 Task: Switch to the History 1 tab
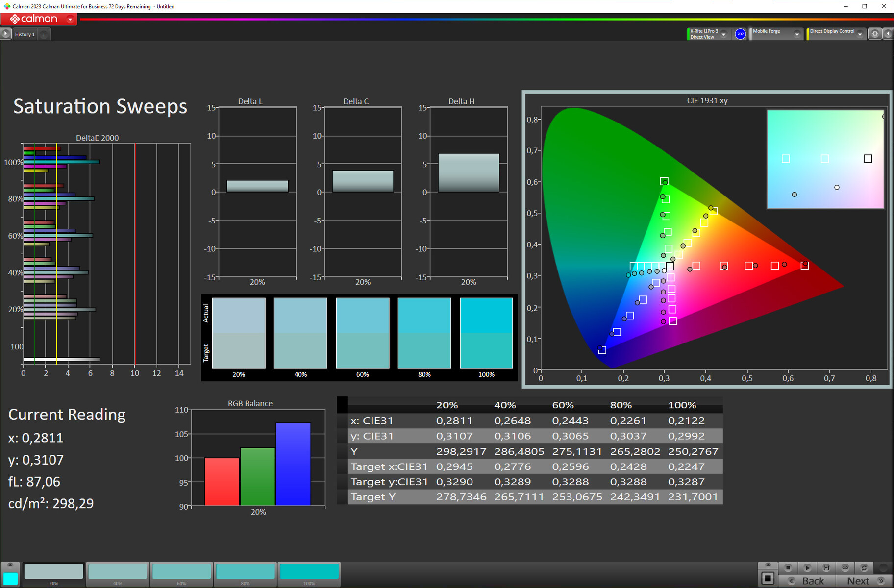pyautogui.click(x=25, y=34)
